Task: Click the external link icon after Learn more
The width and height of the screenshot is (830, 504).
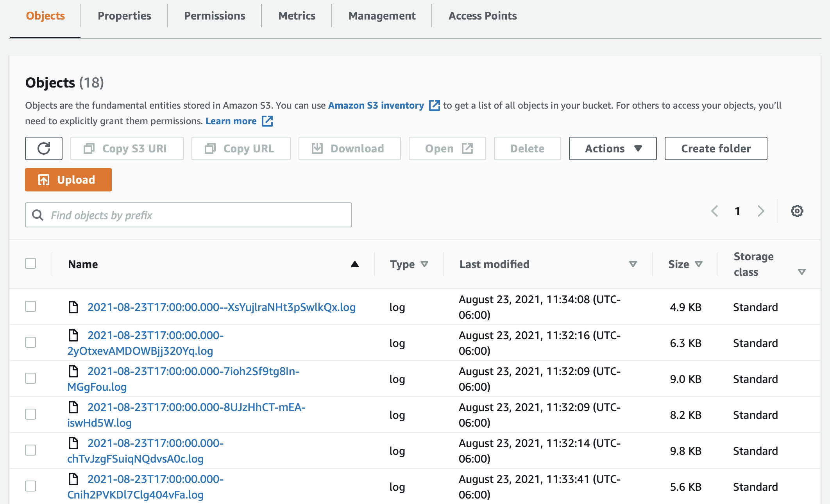Action: click(x=267, y=121)
